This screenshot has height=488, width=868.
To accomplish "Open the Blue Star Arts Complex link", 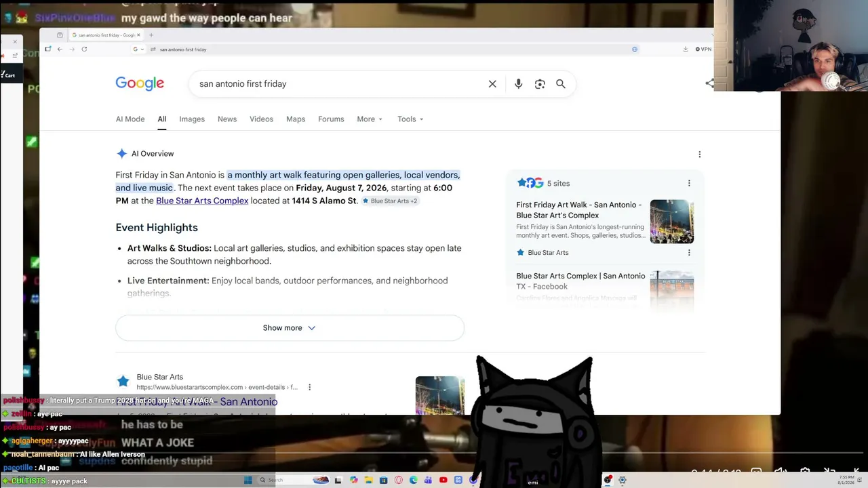I will 202,201.
